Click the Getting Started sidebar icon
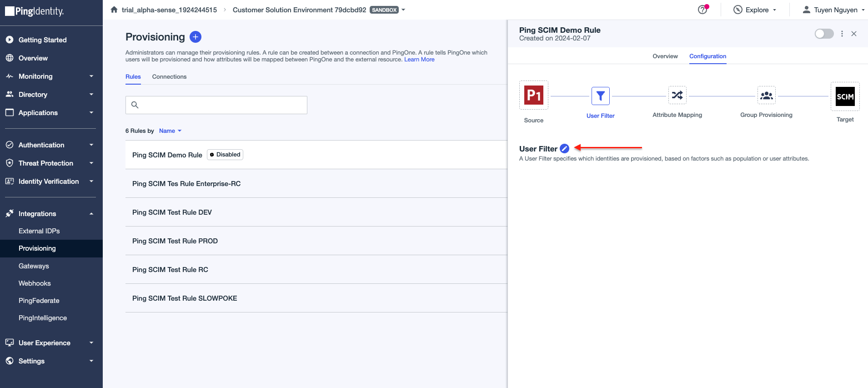 point(10,40)
